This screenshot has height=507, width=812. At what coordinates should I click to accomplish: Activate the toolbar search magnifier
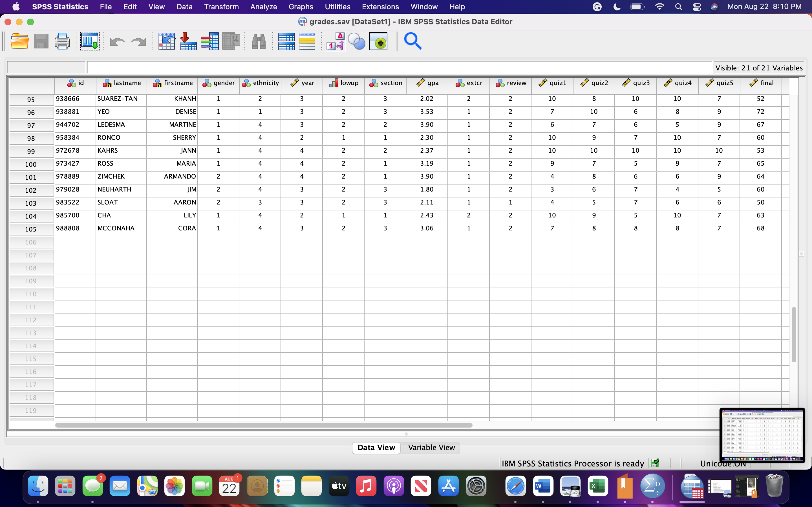[413, 41]
